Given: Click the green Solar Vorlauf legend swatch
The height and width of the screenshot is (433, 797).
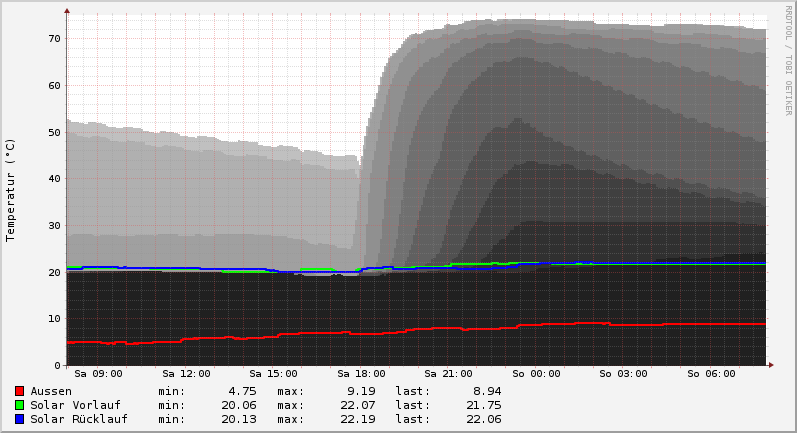Looking at the screenshot, I should coord(19,405).
